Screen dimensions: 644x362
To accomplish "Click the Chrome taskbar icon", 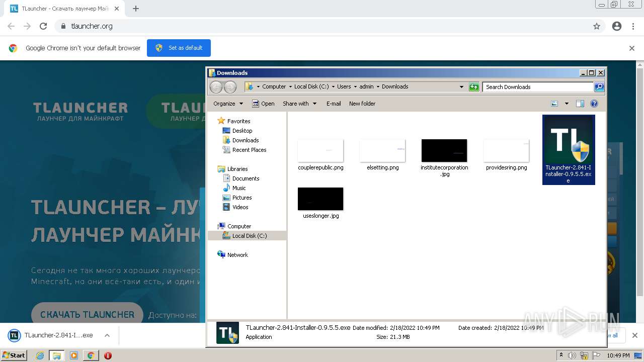I will (x=91, y=355).
